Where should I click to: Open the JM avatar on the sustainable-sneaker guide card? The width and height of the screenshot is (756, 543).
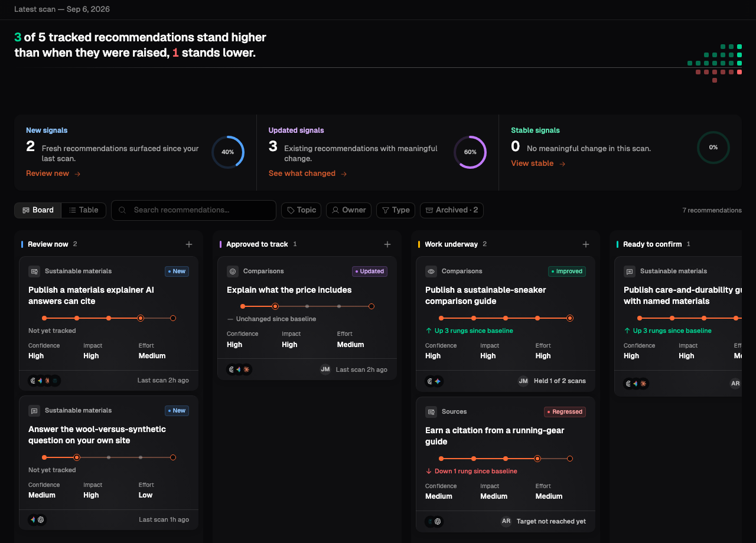pos(523,381)
